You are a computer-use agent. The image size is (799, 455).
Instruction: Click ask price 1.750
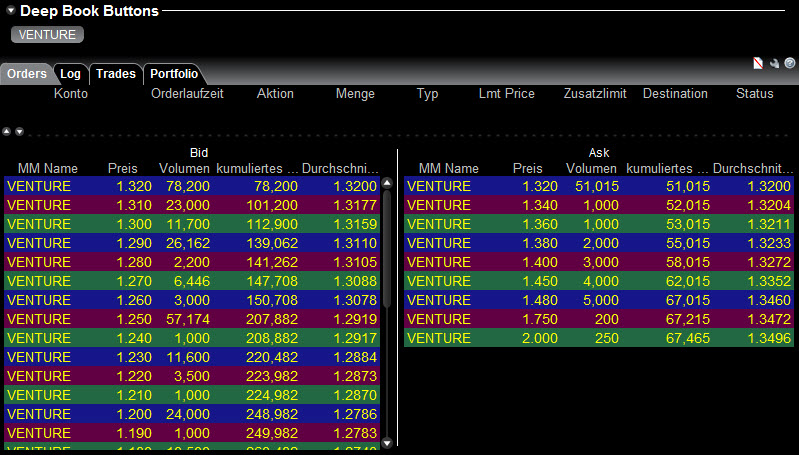pos(540,319)
